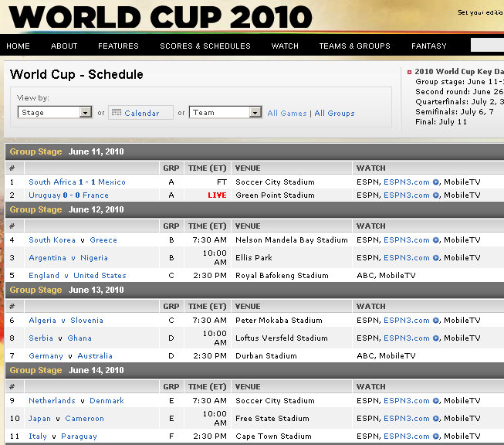Open Mexico team link

112,182
